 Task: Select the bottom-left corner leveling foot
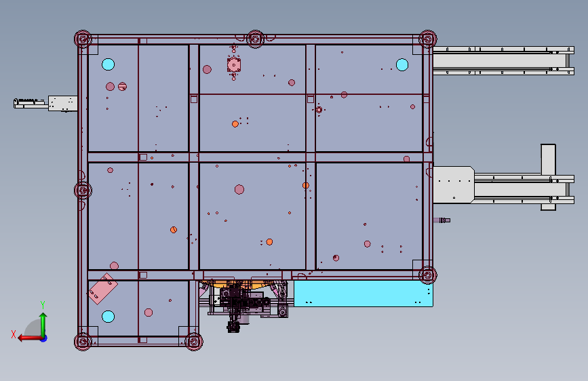coord(83,342)
